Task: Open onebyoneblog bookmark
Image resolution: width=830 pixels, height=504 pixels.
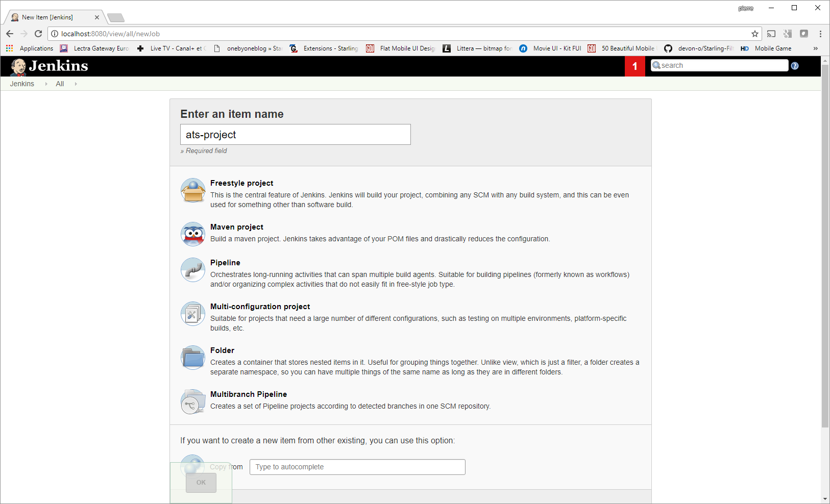Action: [248, 48]
